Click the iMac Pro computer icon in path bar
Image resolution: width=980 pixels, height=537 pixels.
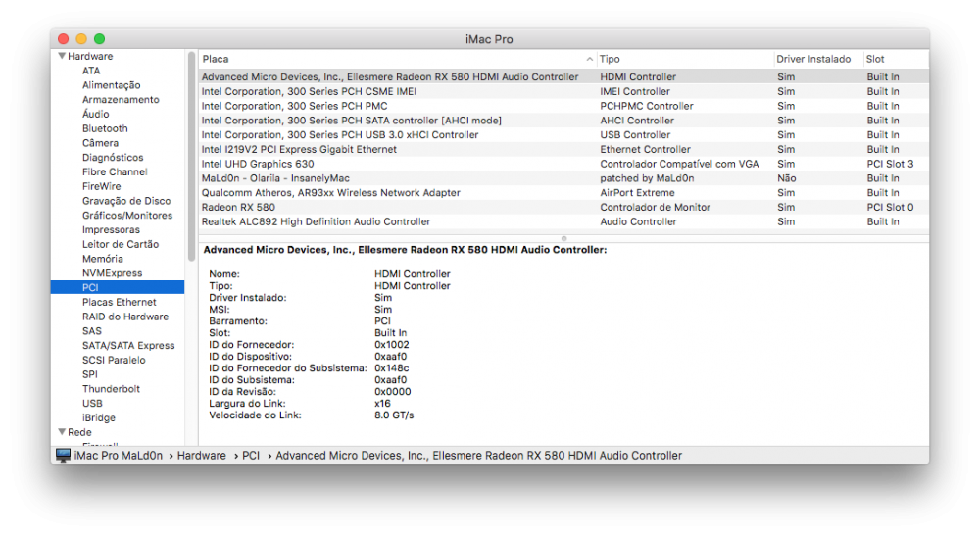point(63,455)
